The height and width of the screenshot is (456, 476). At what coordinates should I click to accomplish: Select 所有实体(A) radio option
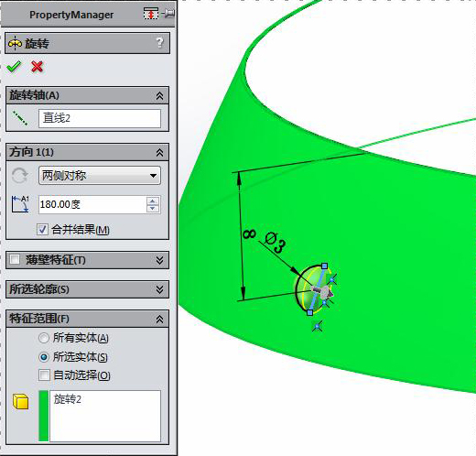(x=44, y=338)
